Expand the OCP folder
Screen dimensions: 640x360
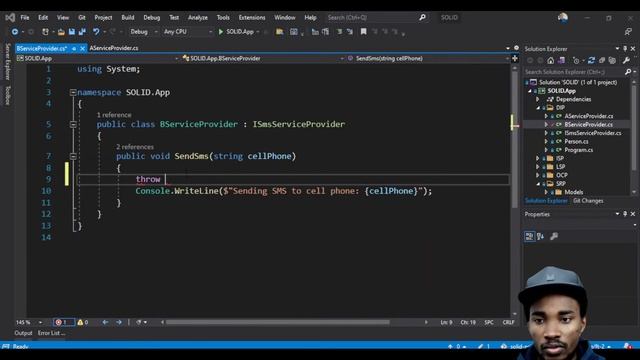point(538,175)
